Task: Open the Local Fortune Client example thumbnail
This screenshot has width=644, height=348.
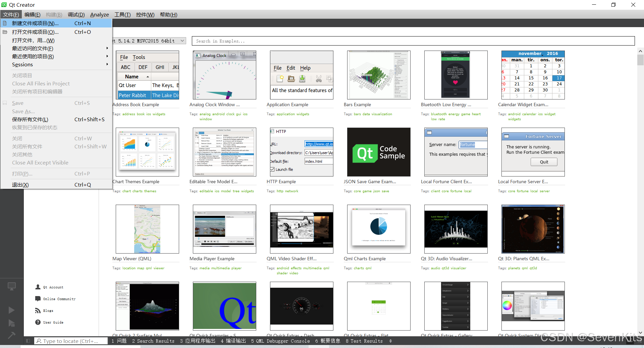Action: click(456, 152)
